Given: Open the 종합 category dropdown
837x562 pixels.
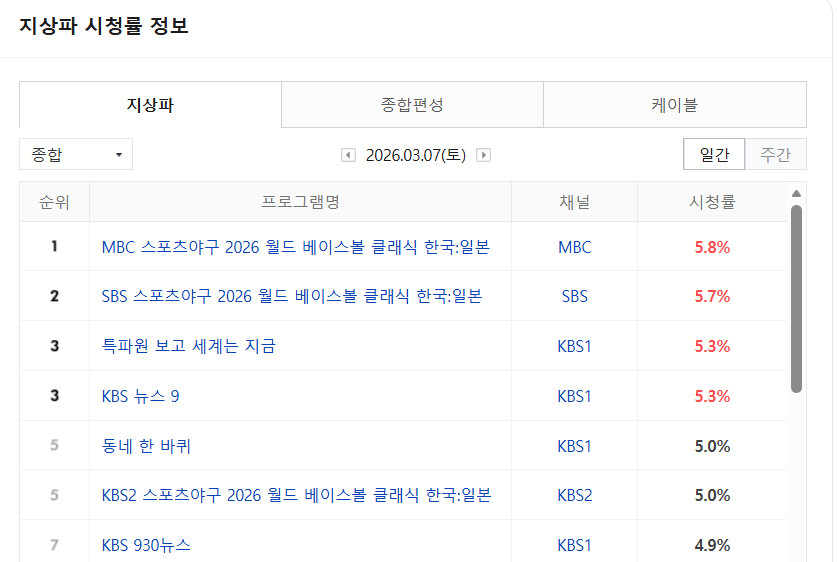Looking at the screenshot, I should (x=76, y=155).
